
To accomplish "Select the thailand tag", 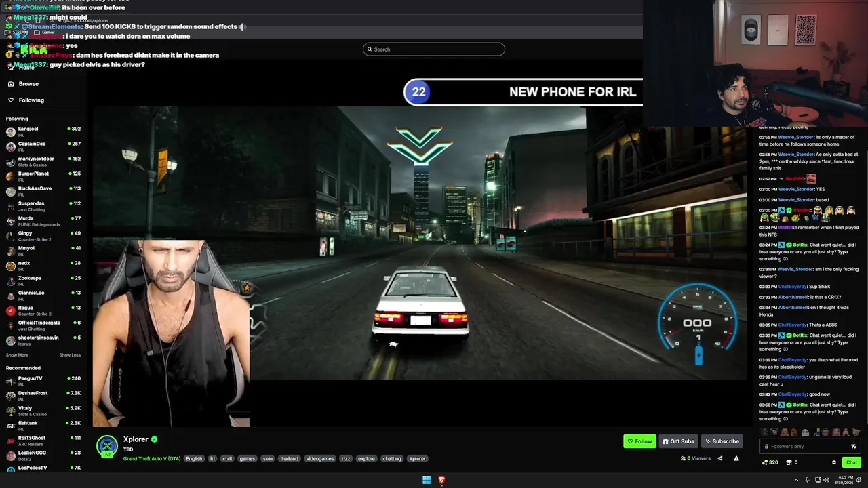I will [x=290, y=459].
